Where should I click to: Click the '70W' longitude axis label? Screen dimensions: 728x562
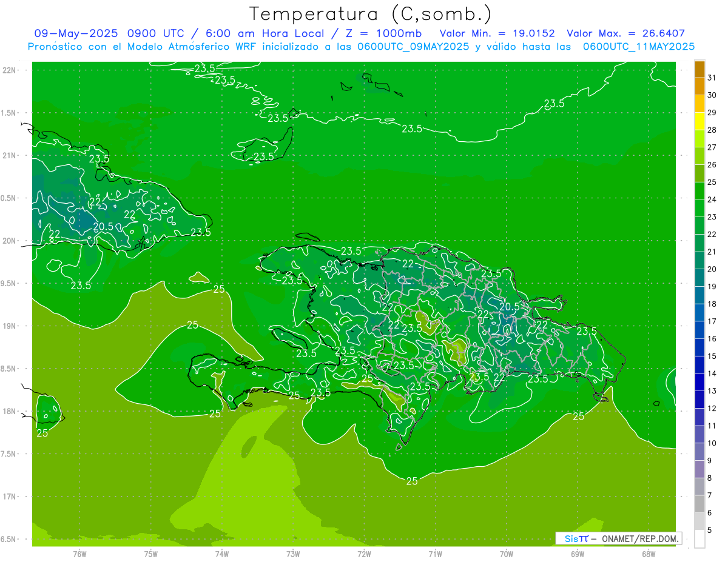(x=506, y=554)
